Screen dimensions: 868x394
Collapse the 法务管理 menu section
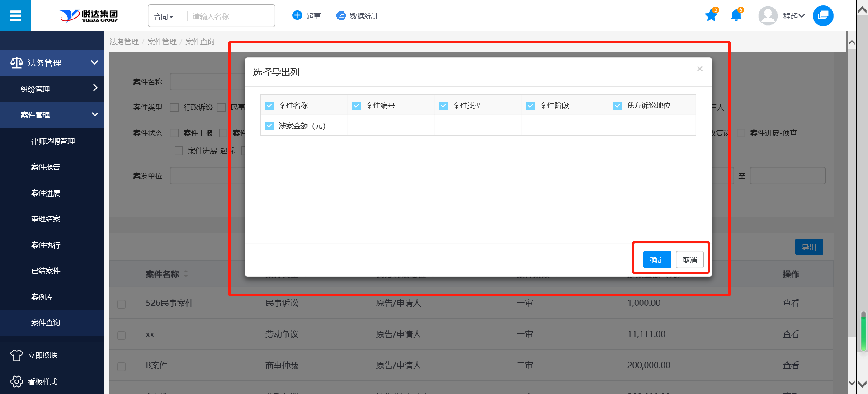pyautogui.click(x=94, y=62)
